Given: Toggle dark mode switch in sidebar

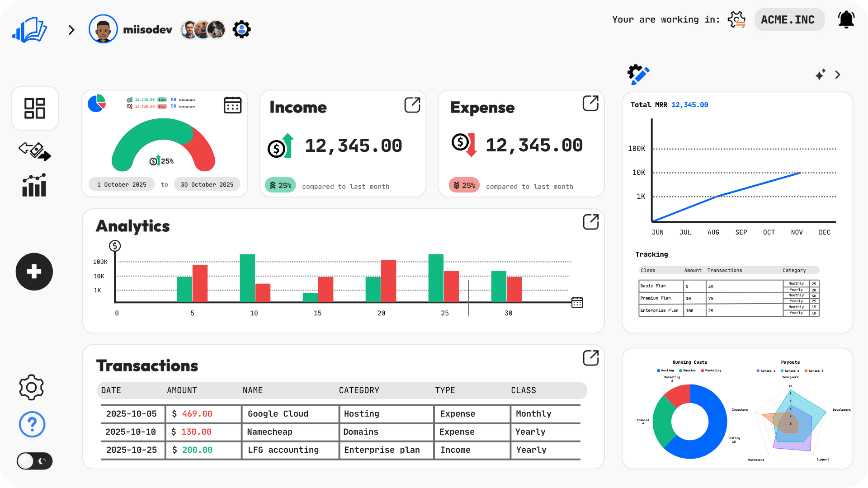Looking at the screenshot, I should (x=34, y=461).
